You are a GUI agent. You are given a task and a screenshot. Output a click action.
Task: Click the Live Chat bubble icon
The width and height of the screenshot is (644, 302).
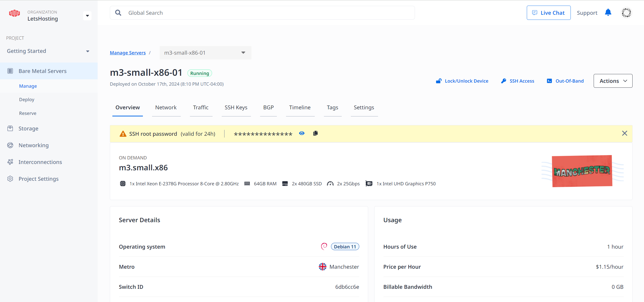535,13
